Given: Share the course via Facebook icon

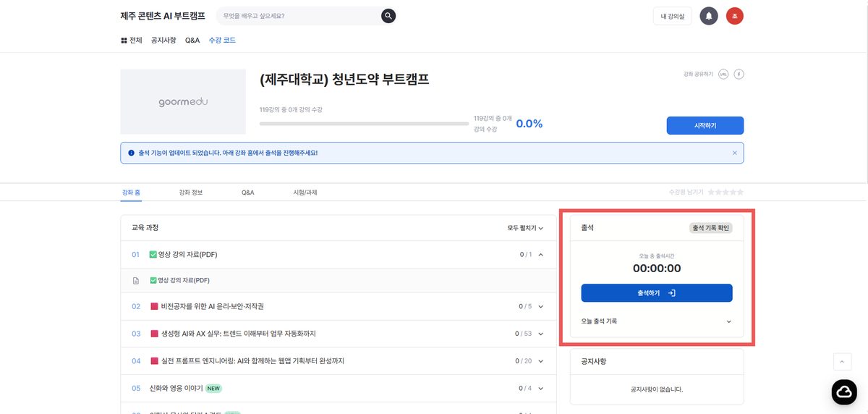Looking at the screenshot, I should coord(739,75).
